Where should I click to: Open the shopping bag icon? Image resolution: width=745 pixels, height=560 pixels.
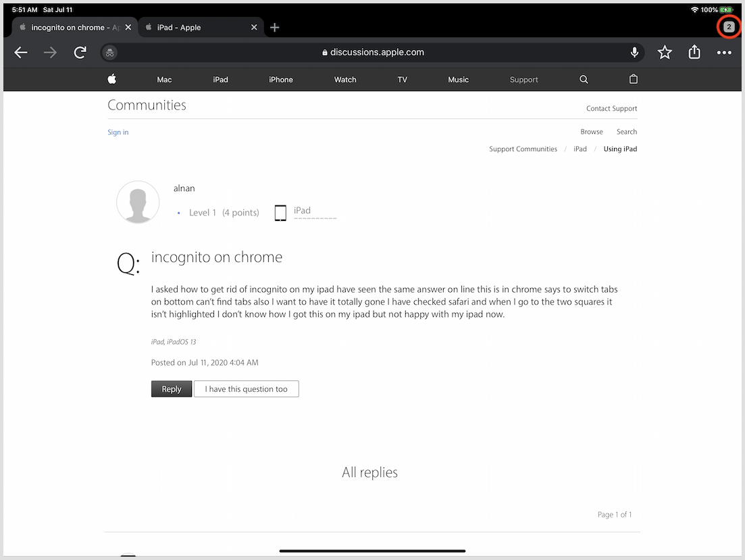(x=634, y=79)
